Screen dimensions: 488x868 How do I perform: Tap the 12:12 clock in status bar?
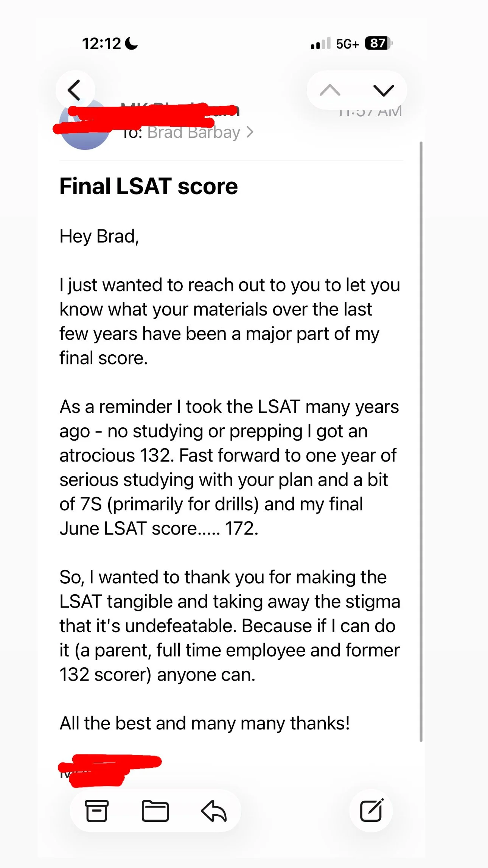click(x=101, y=44)
